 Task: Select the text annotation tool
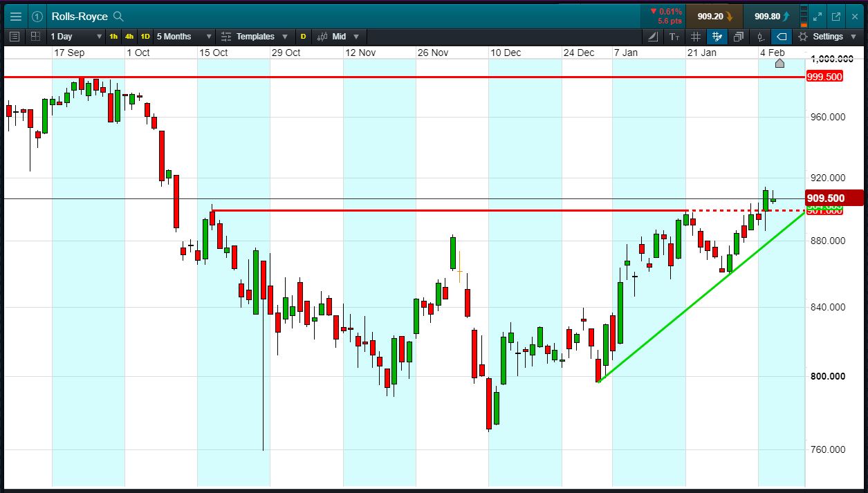pyautogui.click(x=674, y=36)
